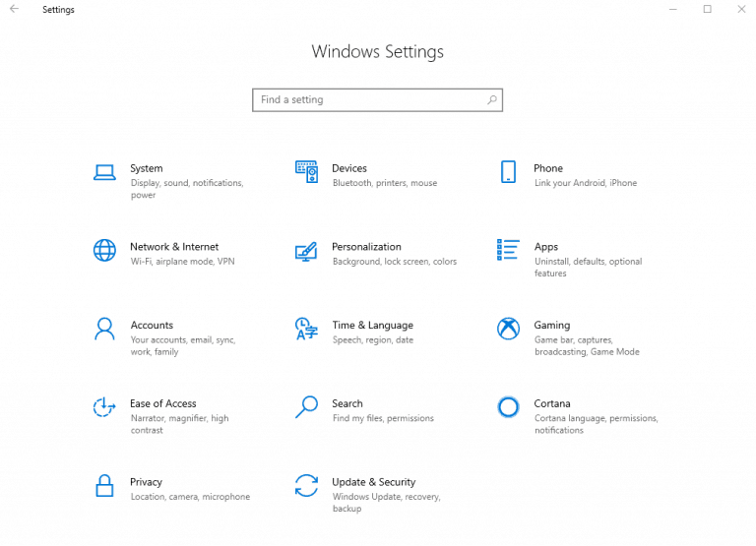The width and height of the screenshot is (756, 546).
Task: Select the Ease of Access title
Action: pyautogui.click(x=163, y=403)
